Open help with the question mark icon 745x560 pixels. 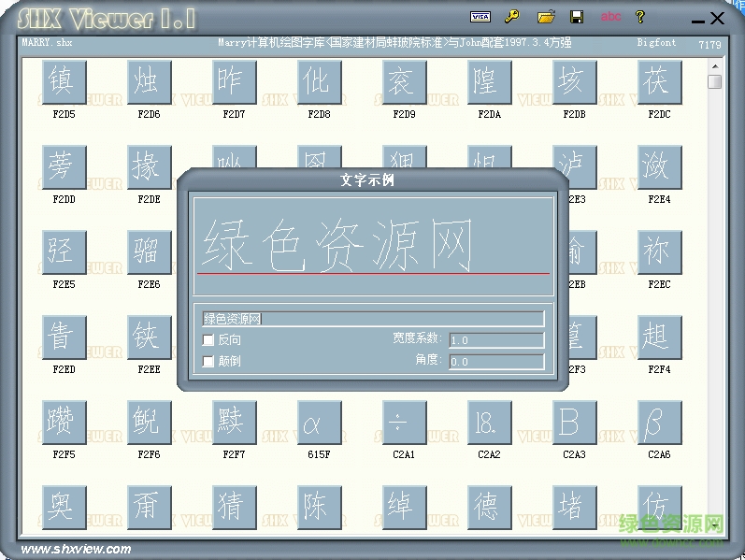coord(640,17)
